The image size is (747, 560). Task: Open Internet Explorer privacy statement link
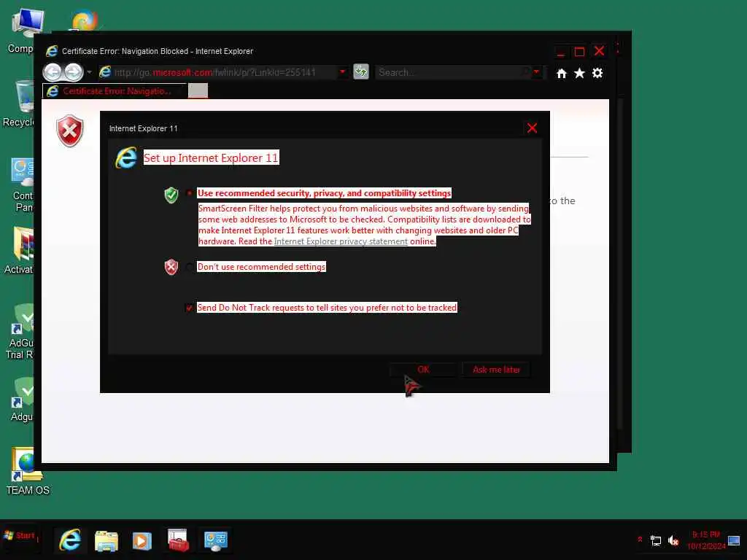tap(341, 241)
